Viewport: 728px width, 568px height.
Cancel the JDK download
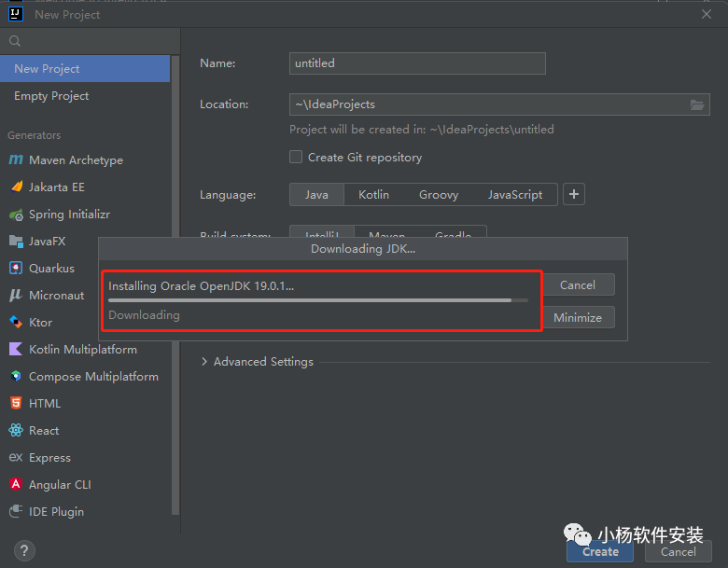tap(577, 285)
